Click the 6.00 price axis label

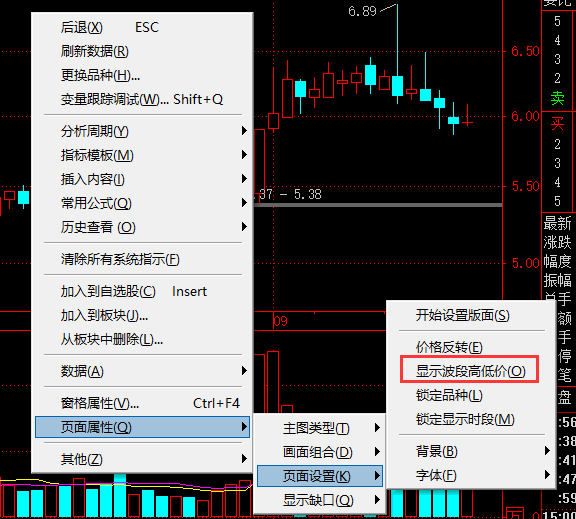pyautogui.click(x=525, y=116)
